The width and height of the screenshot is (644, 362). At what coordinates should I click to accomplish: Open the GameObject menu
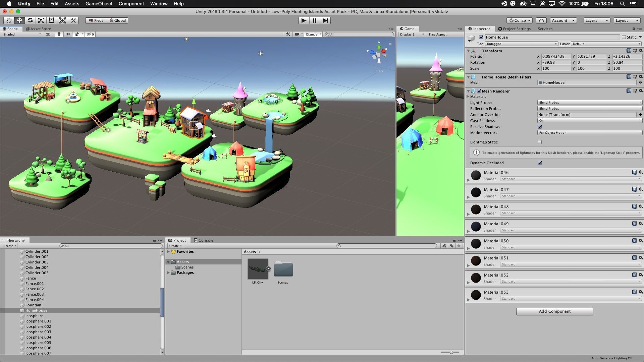pos(99,4)
